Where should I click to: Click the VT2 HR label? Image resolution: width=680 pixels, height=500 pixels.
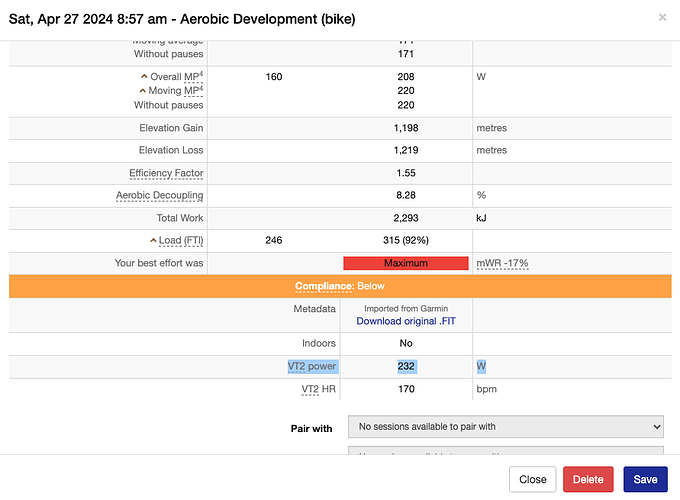pos(318,389)
